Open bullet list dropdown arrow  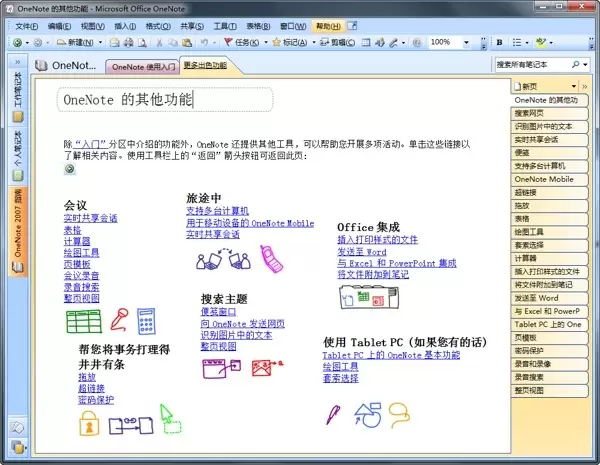527,42
